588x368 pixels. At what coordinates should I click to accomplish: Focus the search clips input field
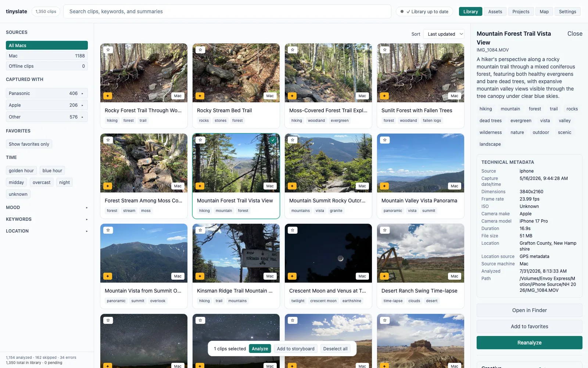click(227, 11)
